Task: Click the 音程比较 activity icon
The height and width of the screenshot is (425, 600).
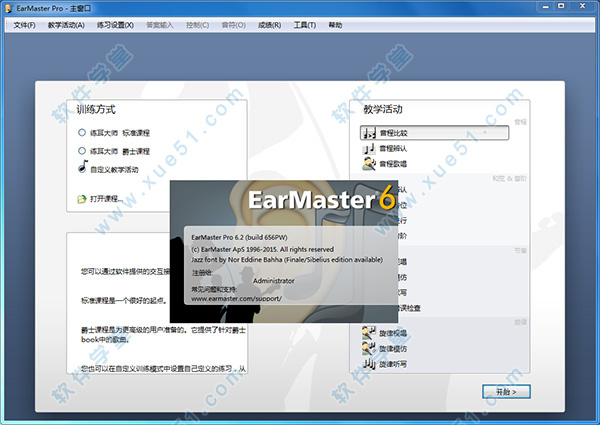Action: coord(369,133)
